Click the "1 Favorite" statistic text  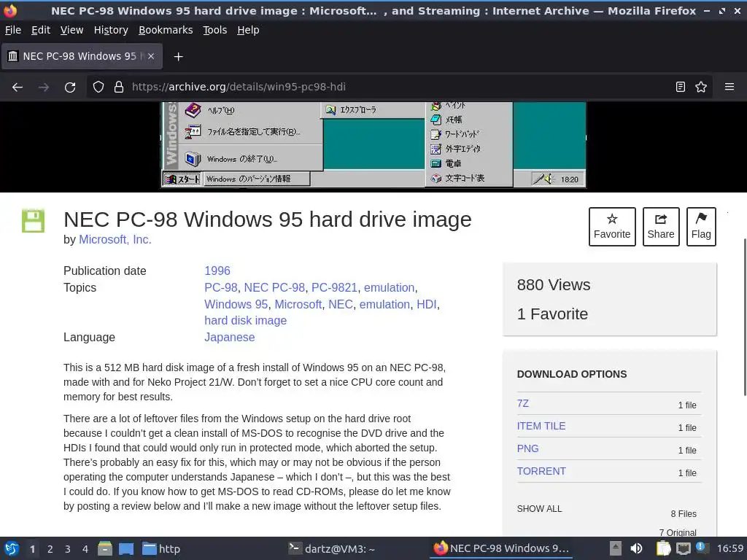(553, 314)
